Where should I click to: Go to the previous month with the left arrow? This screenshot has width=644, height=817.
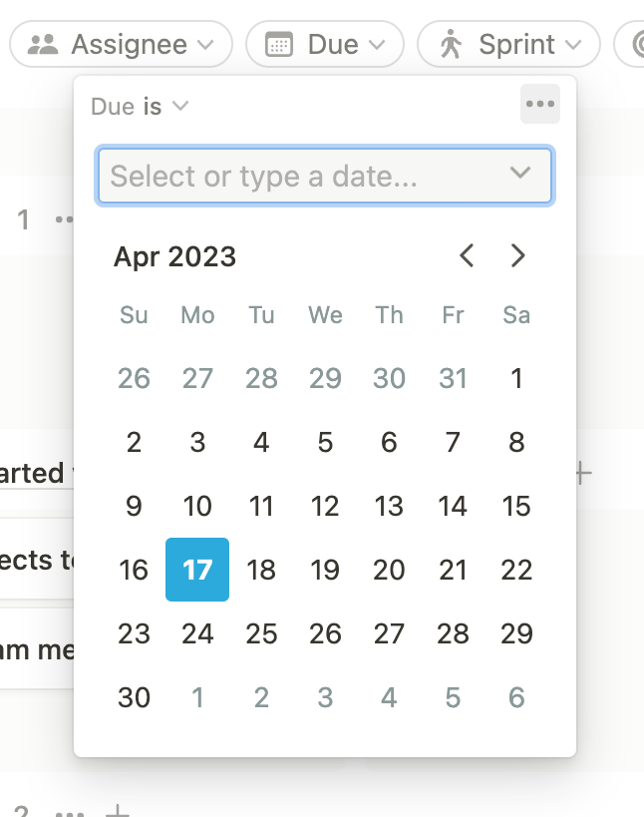coord(466,256)
